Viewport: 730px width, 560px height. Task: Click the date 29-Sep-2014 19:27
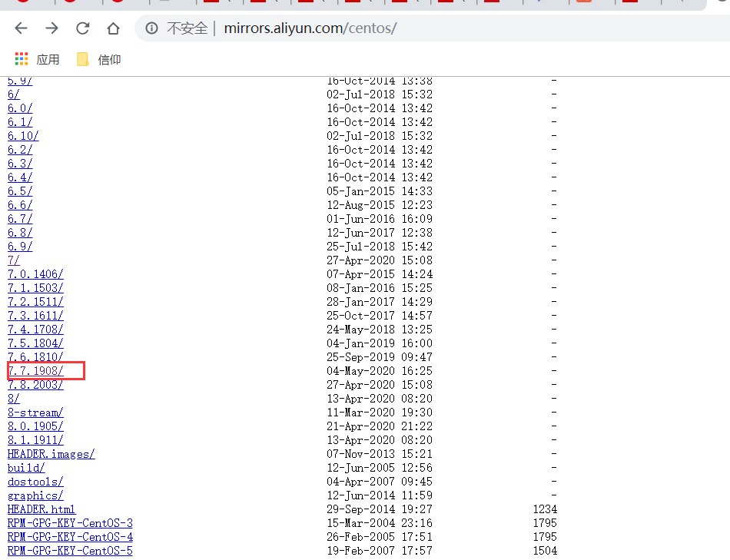click(380, 509)
